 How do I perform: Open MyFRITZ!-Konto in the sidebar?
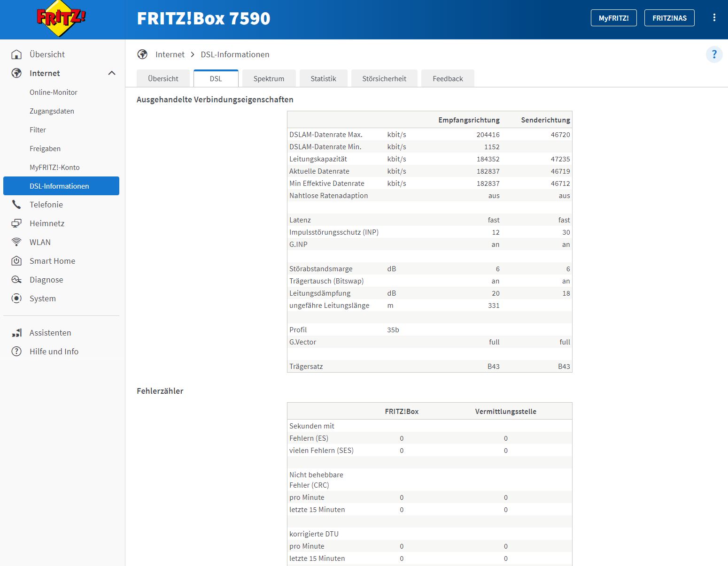[x=61, y=168]
